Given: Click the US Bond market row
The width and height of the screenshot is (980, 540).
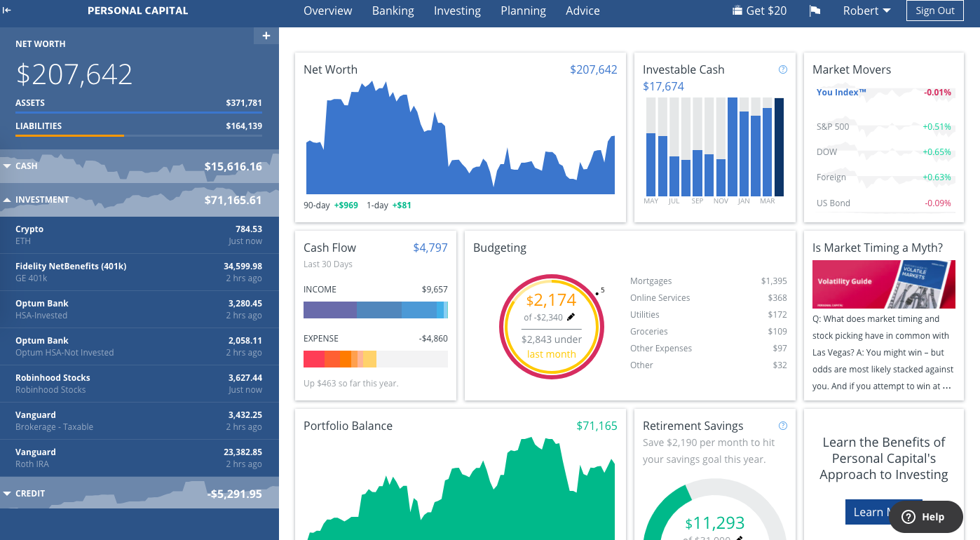Looking at the screenshot, I should (x=883, y=203).
